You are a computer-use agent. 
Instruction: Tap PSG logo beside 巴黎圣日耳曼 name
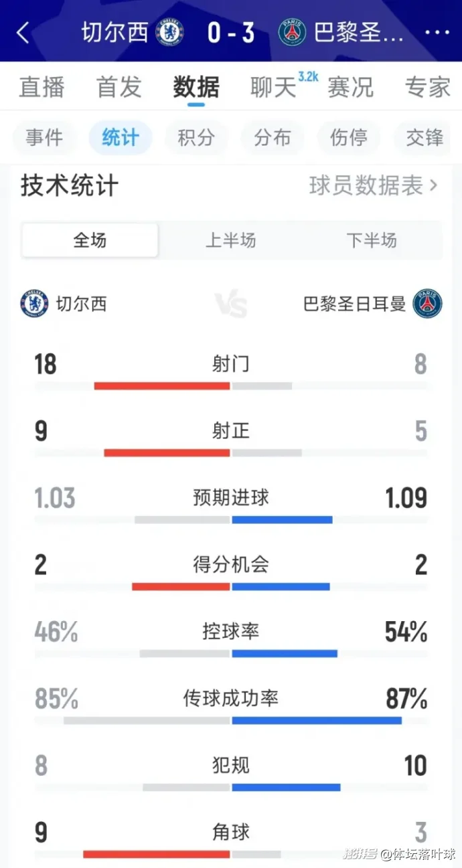[427, 304]
